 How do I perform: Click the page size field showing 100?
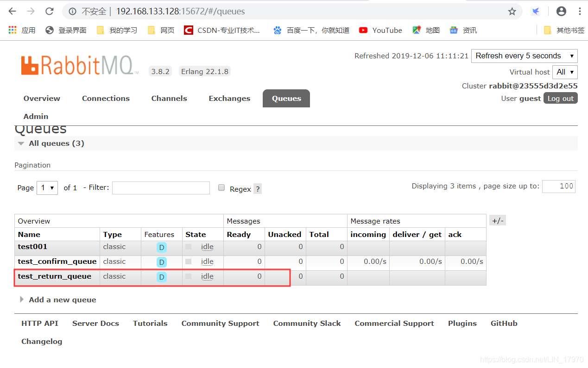coord(559,186)
